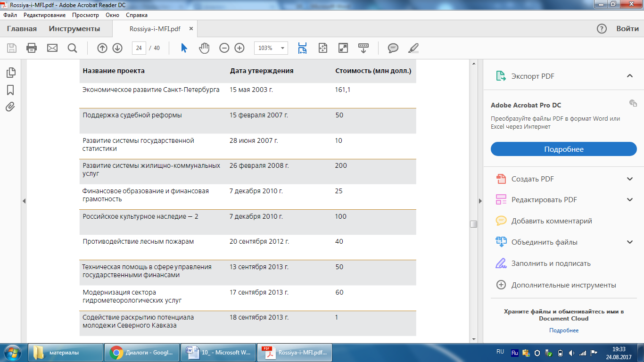Open Page Thumbnails side panel
The image size is (644, 362).
point(11,73)
